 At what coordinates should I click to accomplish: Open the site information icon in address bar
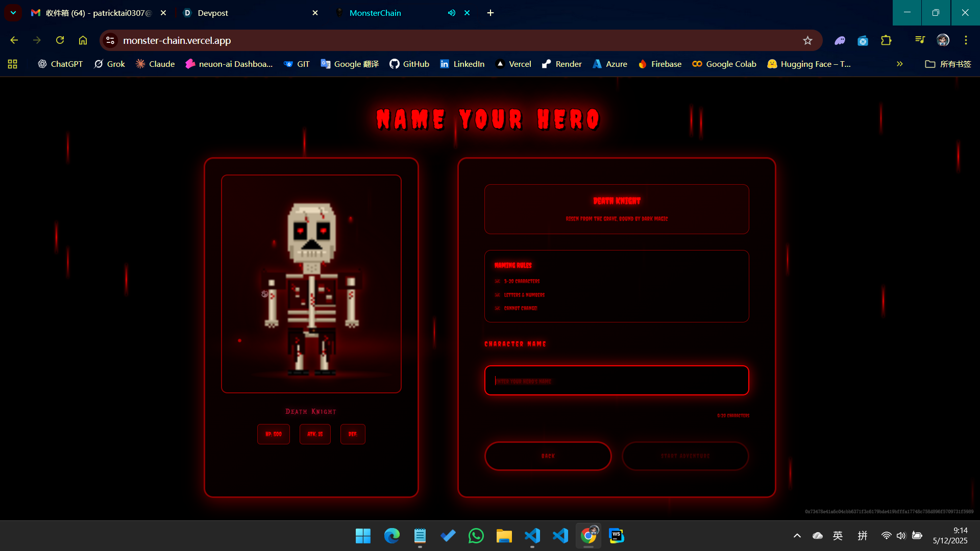pyautogui.click(x=110, y=40)
